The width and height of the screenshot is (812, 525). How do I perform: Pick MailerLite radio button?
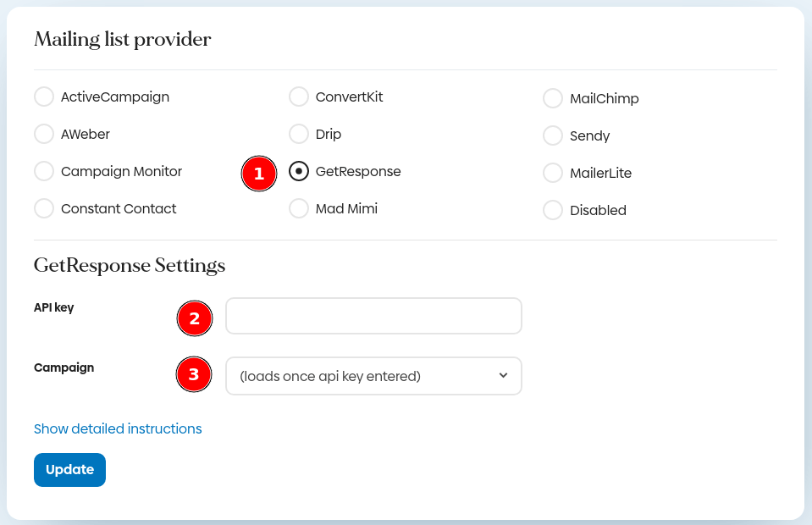(x=553, y=173)
